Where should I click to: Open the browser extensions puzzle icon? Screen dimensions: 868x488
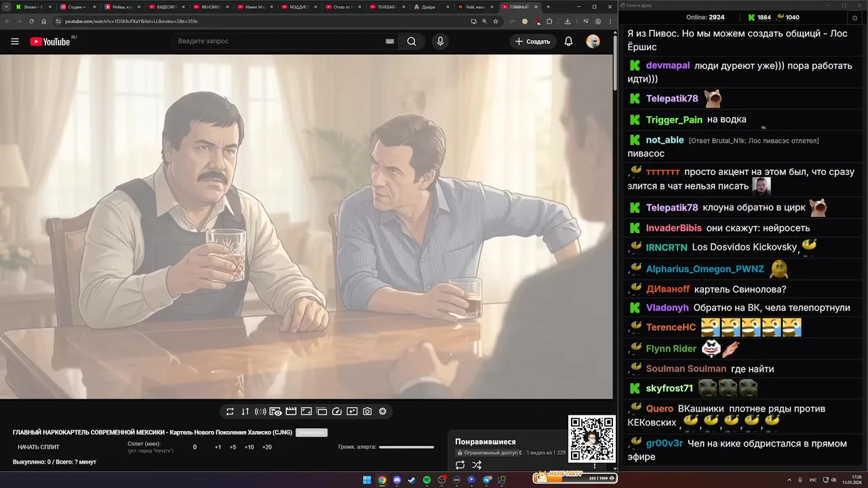click(x=550, y=22)
